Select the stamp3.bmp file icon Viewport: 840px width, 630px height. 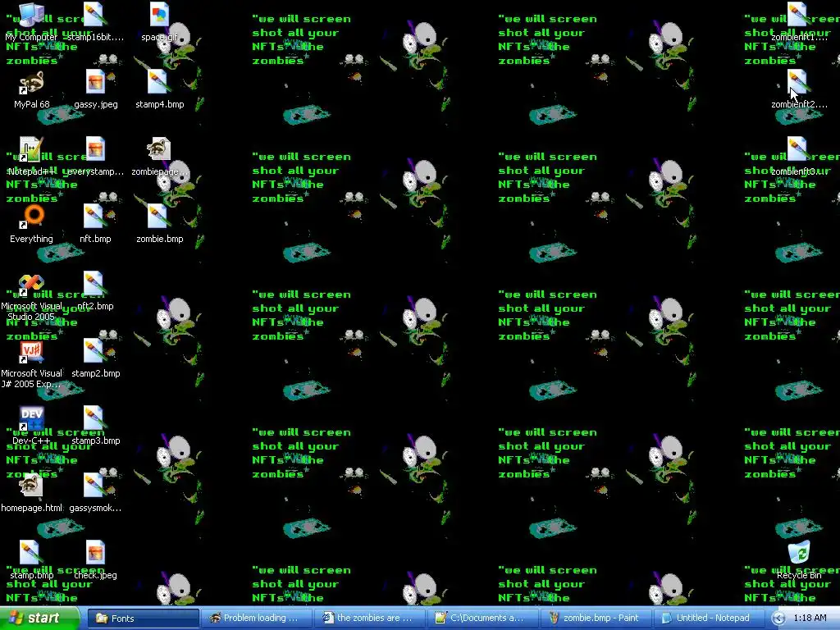click(95, 419)
